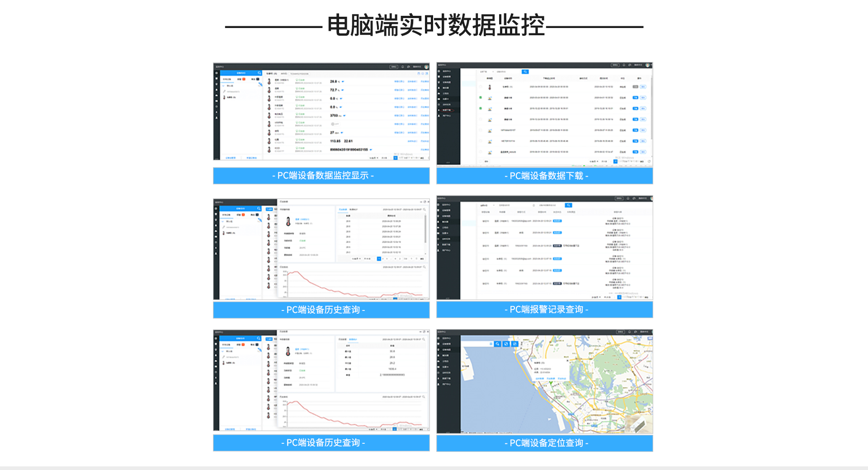The image size is (868, 470).
Task: Click the sensor icon in a download list row
Action: pos(490,98)
